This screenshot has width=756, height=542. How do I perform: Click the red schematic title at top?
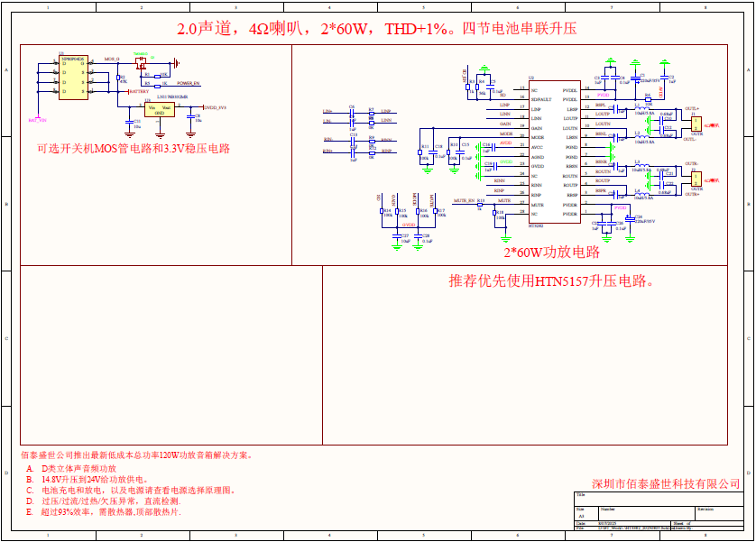point(377,29)
